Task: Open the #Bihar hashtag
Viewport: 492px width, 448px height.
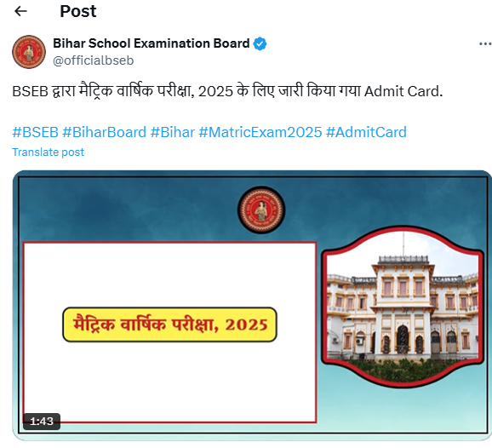Action: pos(173,132)
